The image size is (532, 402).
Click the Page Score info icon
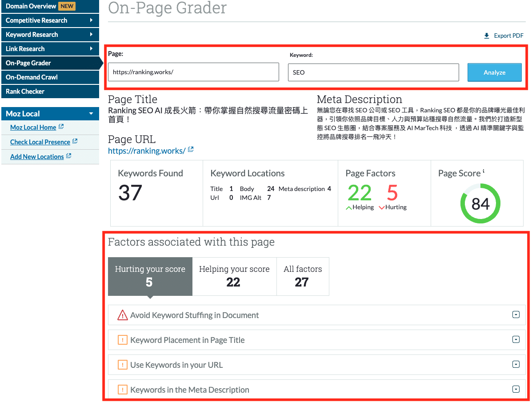[x=484, y=172]
